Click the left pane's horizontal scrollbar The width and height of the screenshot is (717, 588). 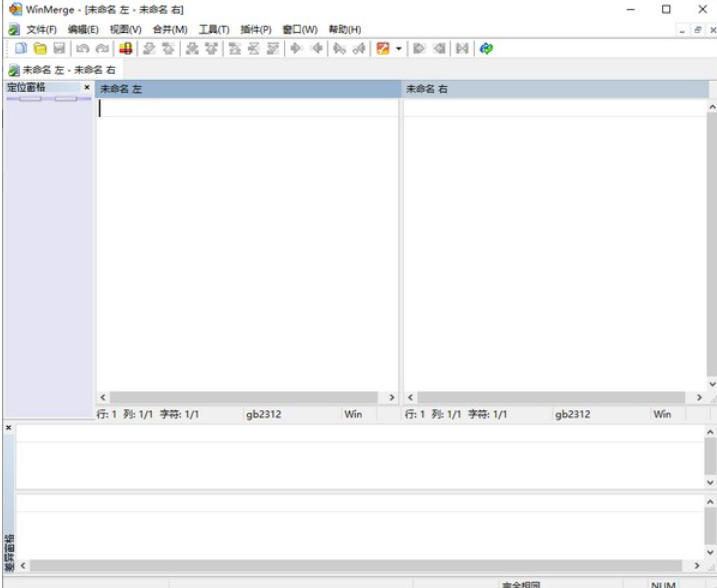pos(246,397)
